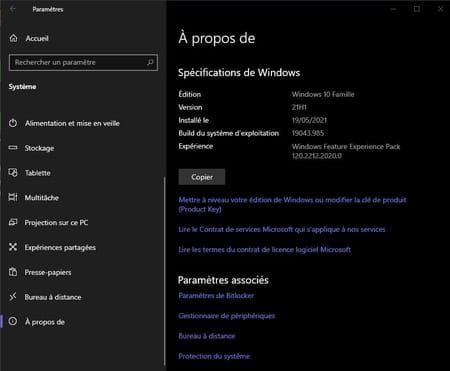Open the Bureau à distance sidebar icon
The height and width of the screenshot is (371, 450).
pyautogui.click(x=13, y=297)
